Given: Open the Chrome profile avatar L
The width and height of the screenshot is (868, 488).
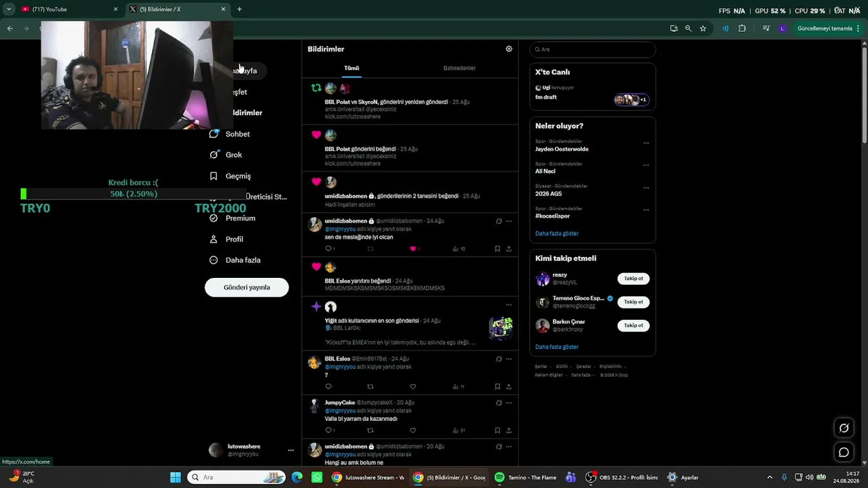Looking at the screenshot, I should [x=783, y=28].
